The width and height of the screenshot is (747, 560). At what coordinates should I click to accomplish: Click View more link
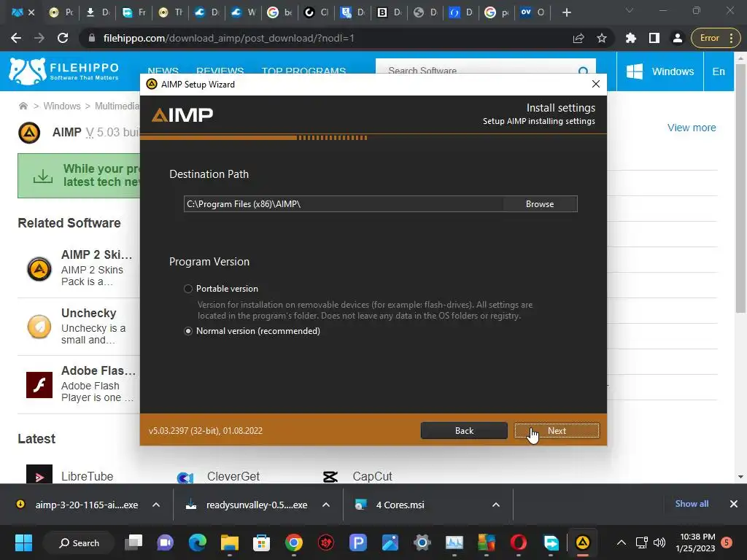point(692,128)
